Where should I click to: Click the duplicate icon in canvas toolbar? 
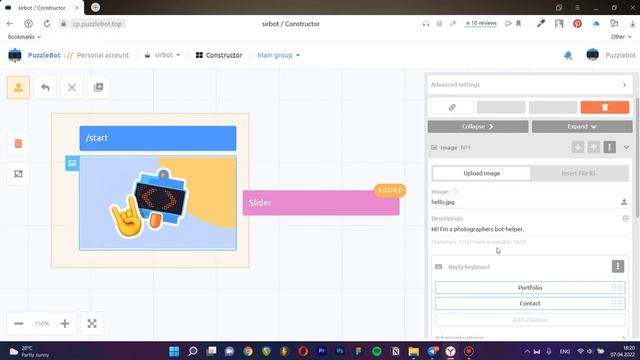[99, 87]
